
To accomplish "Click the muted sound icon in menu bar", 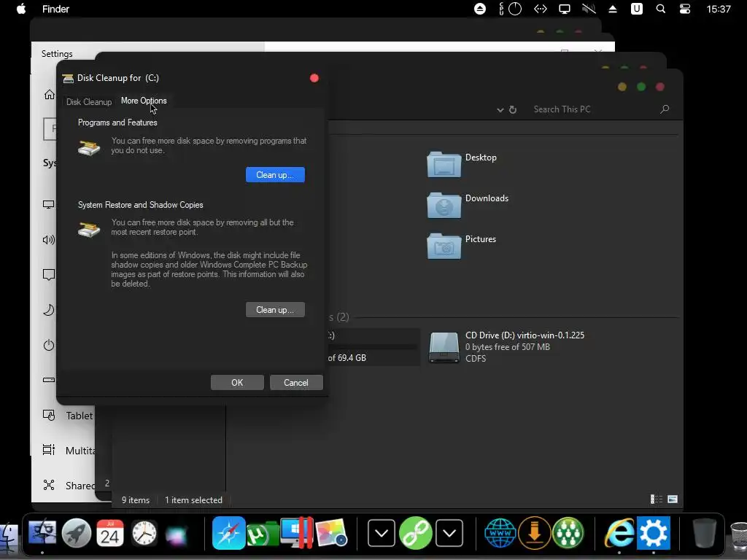I will point(589,9).
